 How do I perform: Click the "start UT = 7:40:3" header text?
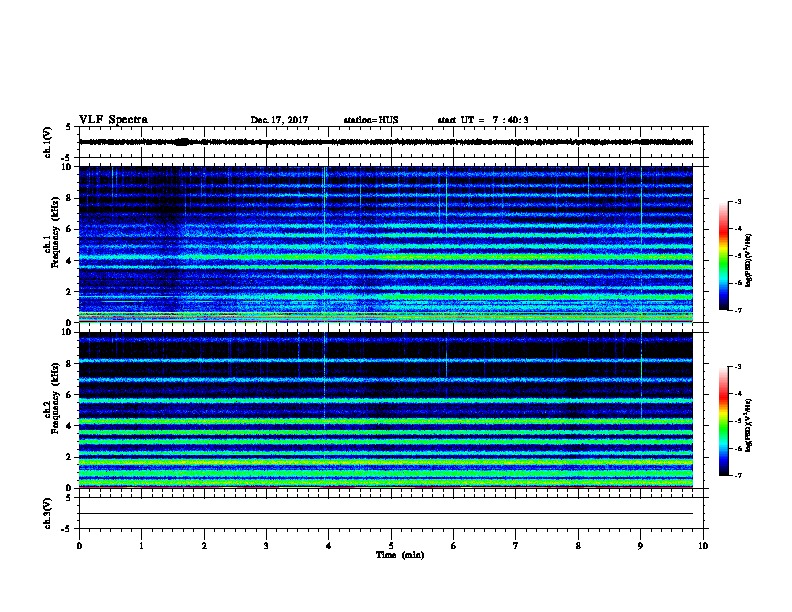pos(483,120)
